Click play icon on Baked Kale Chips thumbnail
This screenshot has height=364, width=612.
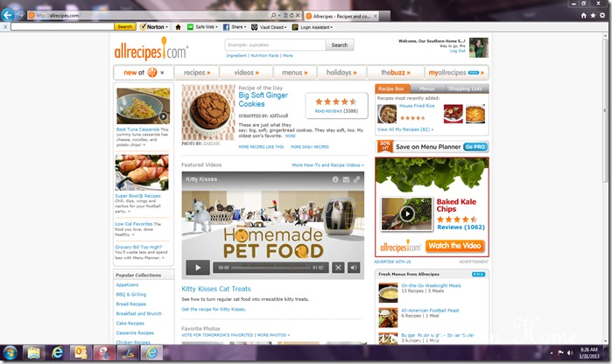click(407, 213)
